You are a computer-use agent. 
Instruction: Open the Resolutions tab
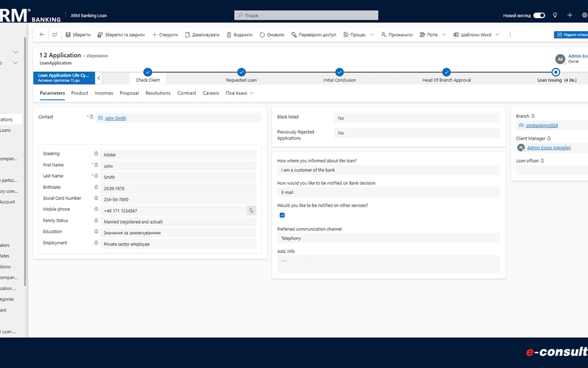point(158,93)
